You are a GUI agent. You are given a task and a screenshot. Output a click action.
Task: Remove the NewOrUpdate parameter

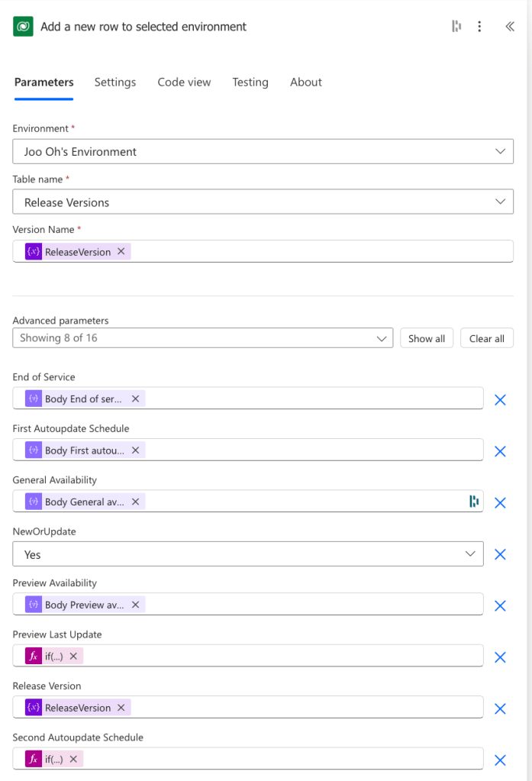tap(500, 554)
